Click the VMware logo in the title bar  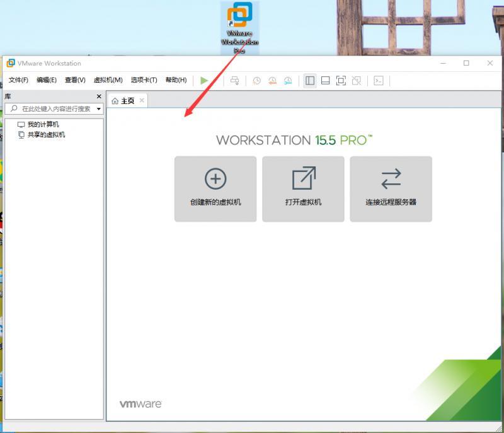(11, 63)
